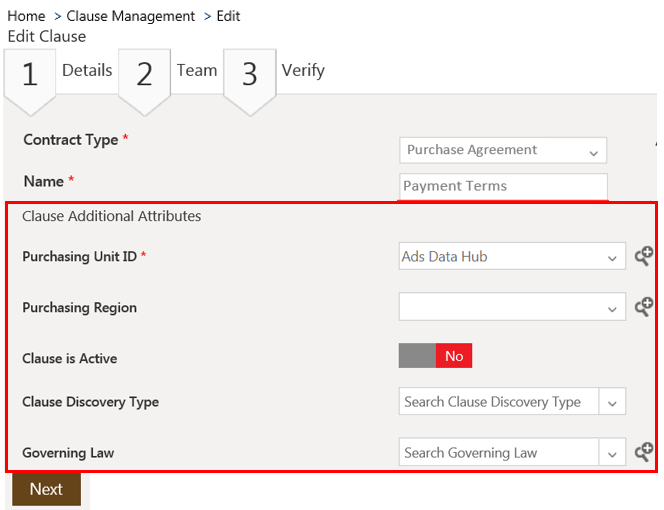Click the Search Governing Law text field
Image resolution: width=664 pixels, height=510 pixels.
point(498,453)
